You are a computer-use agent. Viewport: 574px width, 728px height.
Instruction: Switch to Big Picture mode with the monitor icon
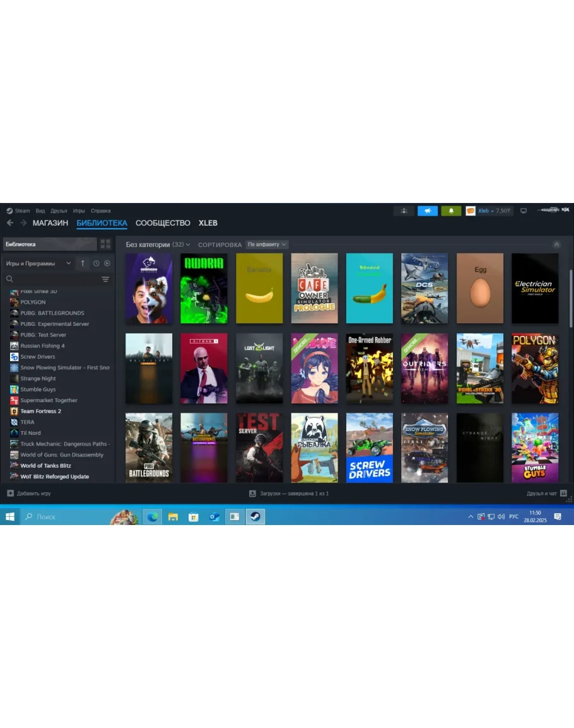pos(524,211)
